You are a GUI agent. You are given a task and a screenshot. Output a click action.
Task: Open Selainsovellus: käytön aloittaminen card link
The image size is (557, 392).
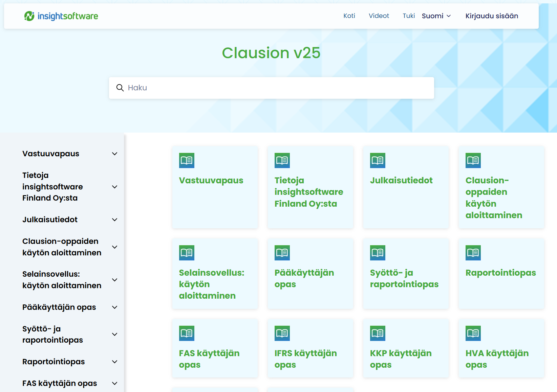click(212, 284)
